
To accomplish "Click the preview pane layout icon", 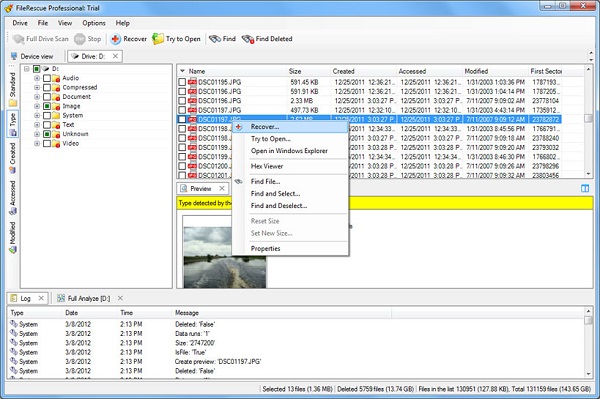I will (585, 188).
